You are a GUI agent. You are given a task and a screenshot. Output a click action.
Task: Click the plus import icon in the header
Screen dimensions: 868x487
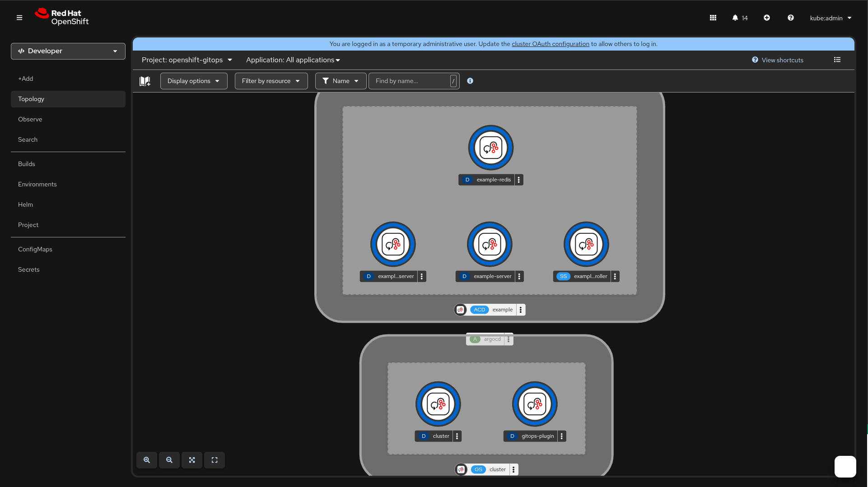click(x=767, y=18)
